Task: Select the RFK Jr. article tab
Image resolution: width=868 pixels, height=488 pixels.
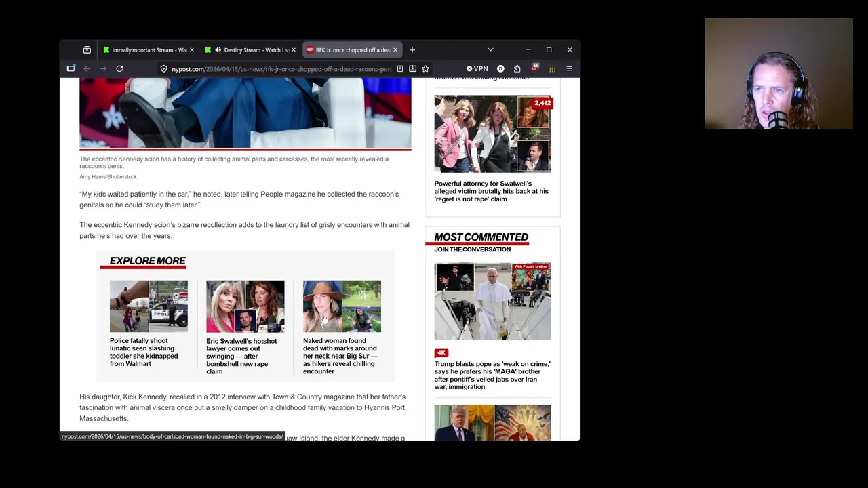Action: click(x=352, y=49)
